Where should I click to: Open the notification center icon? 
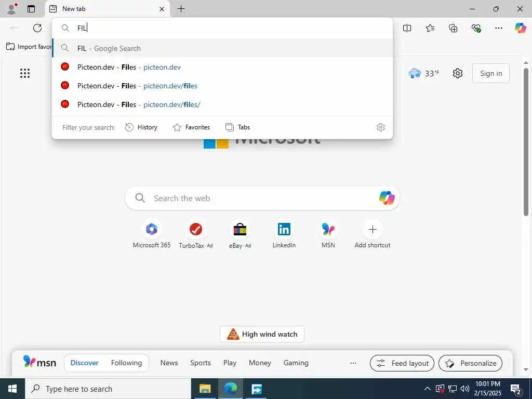pos(516,389)
